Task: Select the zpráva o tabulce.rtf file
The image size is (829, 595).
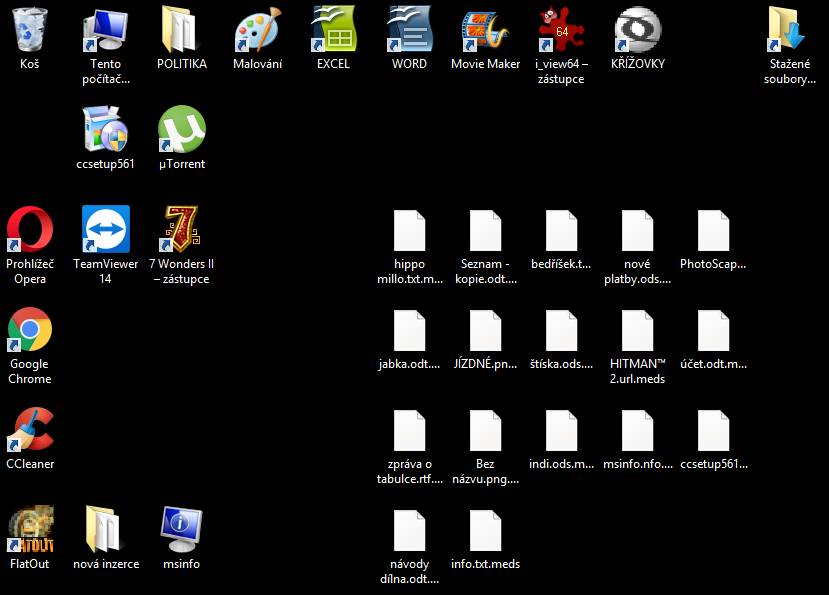Action: click(409, 431)
